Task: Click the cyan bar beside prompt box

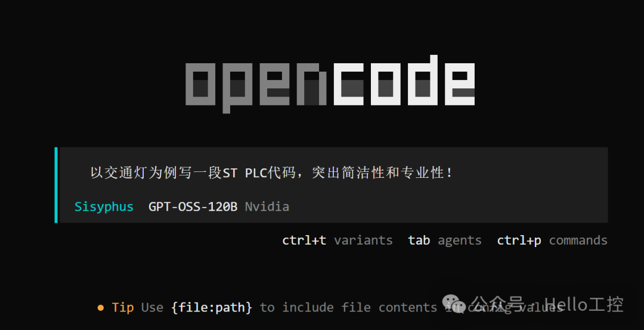Action: click(56, 185)
